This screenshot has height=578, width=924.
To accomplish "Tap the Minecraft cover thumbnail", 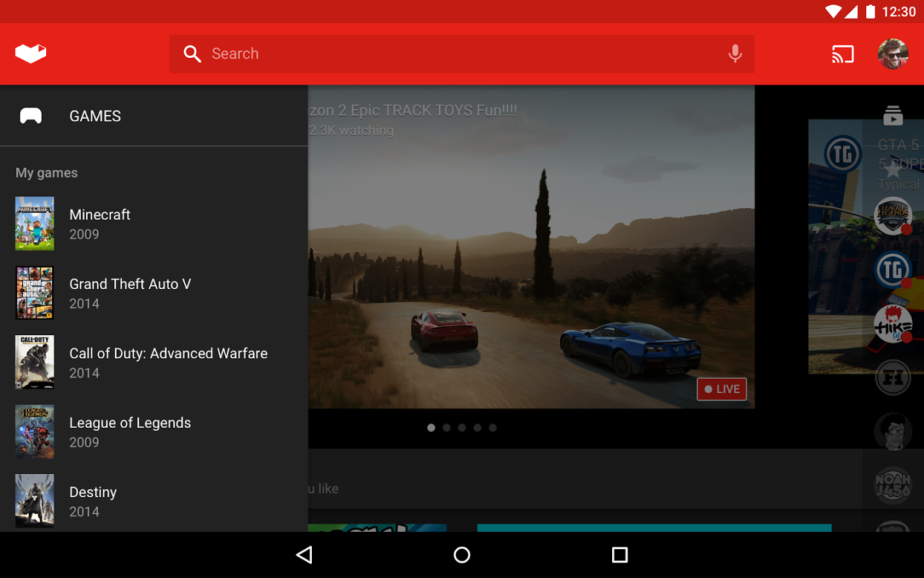I will point(35,223).
